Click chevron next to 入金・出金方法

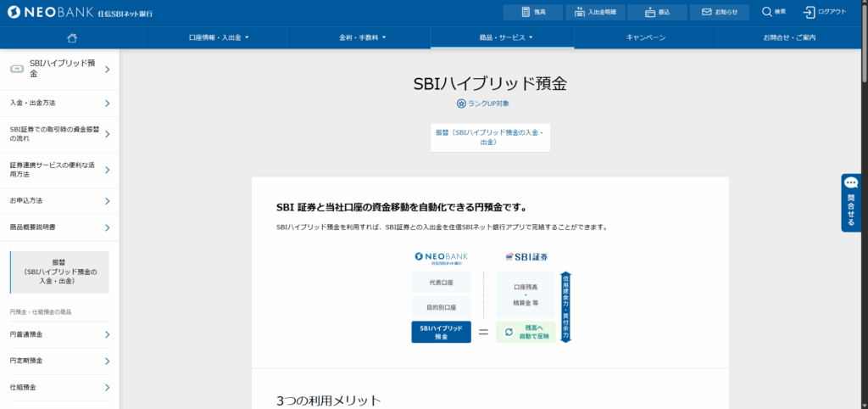point(108,104)
